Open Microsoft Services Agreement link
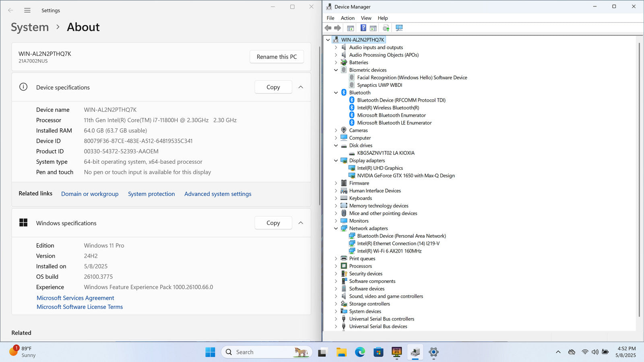 [75, 298]
